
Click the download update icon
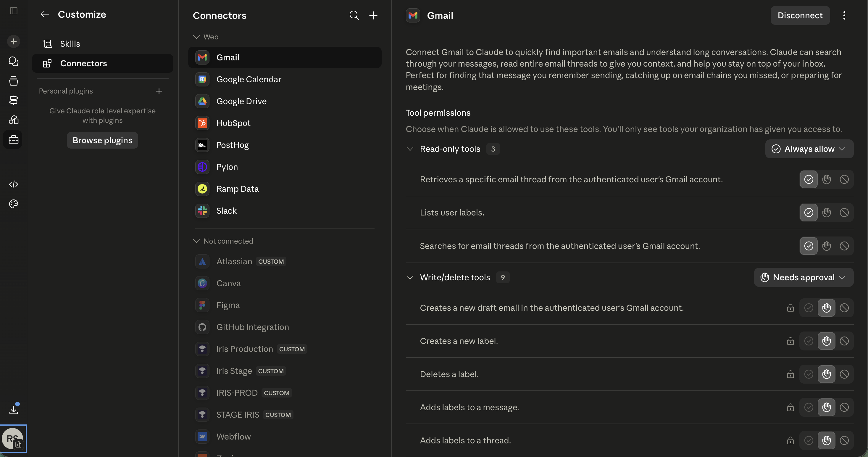[x=14, y=409]
